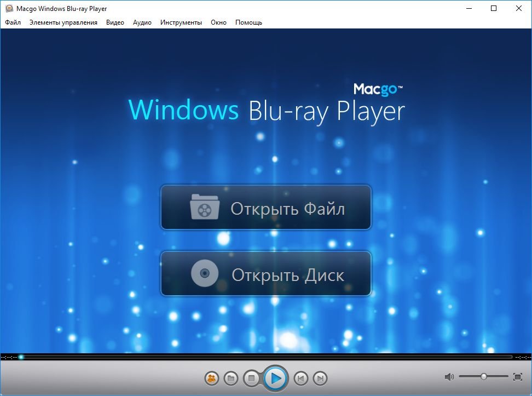The height and width of the screenshot is (396, 532).
Task: Open the Аудио menu
Action: coord(142,22)
